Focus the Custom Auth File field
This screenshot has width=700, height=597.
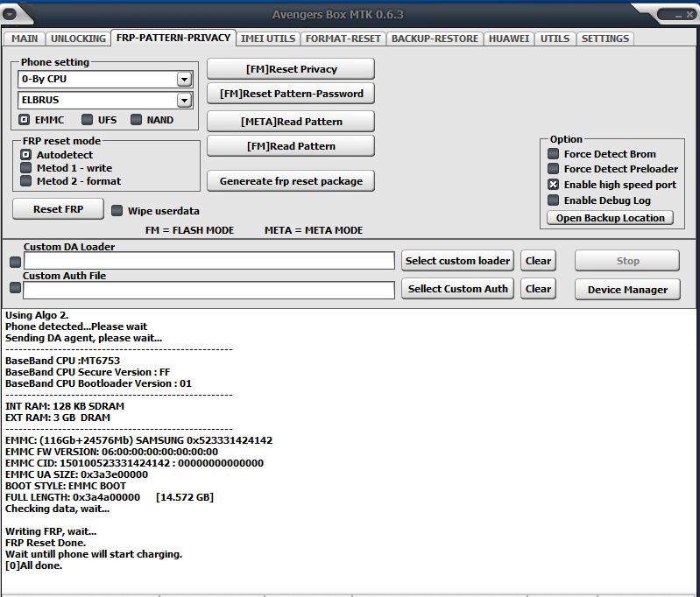[209, 290]
